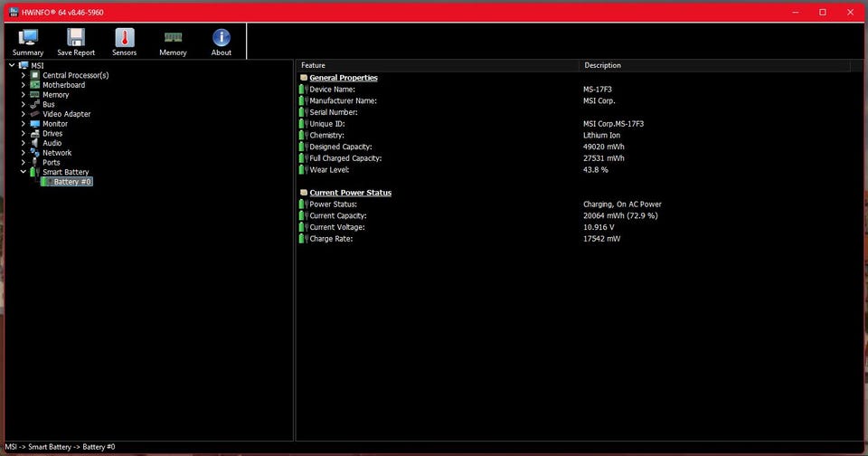Click the Network tree node icon

click(x=35, y=152)
